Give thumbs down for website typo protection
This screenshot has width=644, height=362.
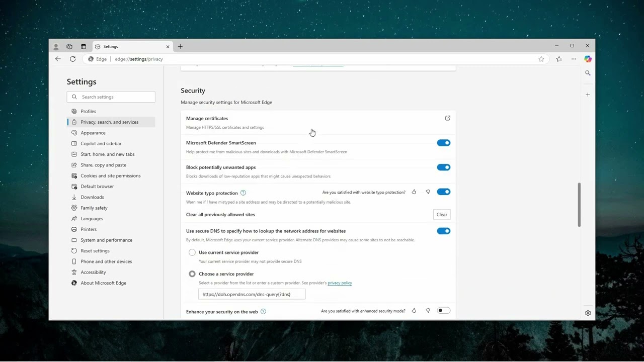click(x=428, y=192)
